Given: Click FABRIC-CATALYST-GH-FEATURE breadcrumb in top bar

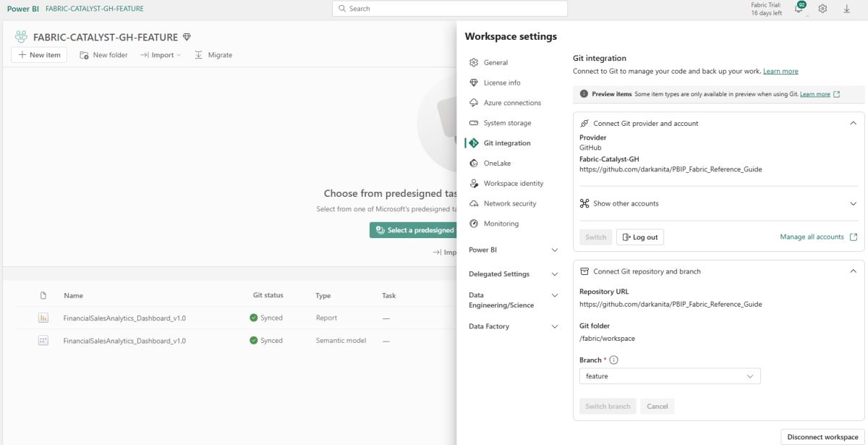Looking at the screenshot, I should pos(94,9).
